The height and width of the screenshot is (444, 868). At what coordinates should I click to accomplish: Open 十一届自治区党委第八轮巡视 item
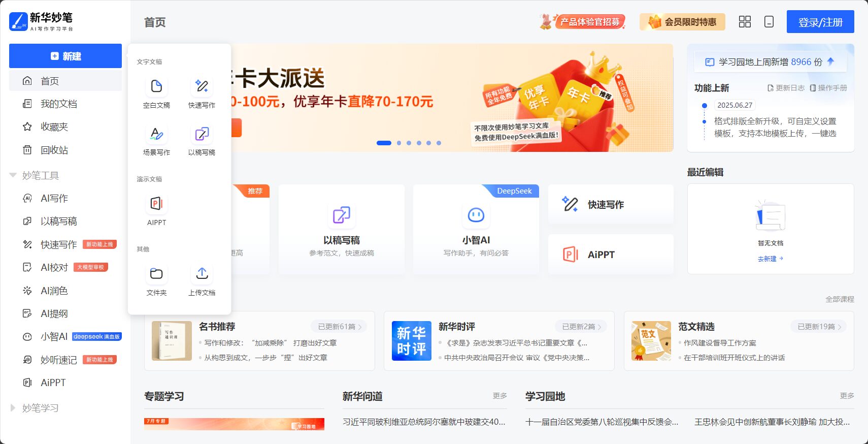[x=602, y=422]
